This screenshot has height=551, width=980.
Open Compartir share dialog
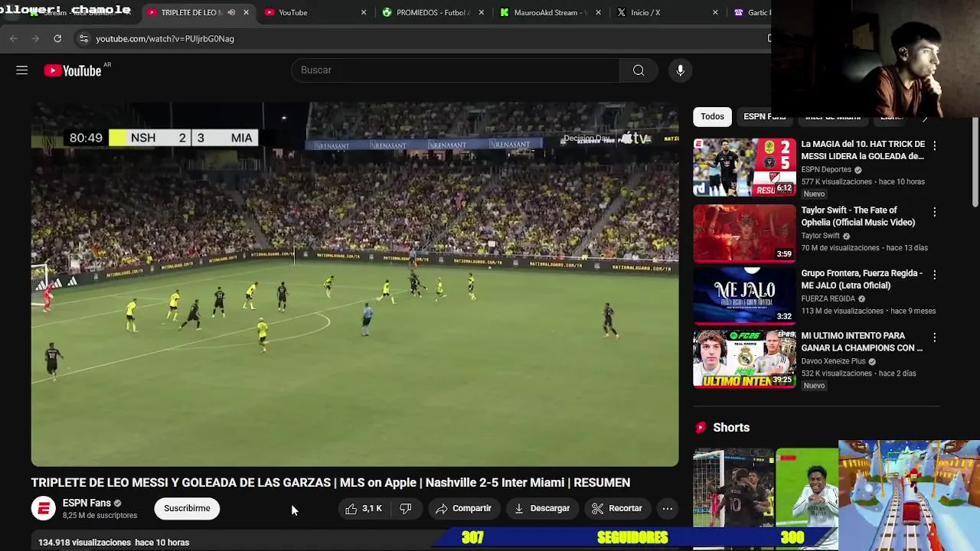pos(463,508)
